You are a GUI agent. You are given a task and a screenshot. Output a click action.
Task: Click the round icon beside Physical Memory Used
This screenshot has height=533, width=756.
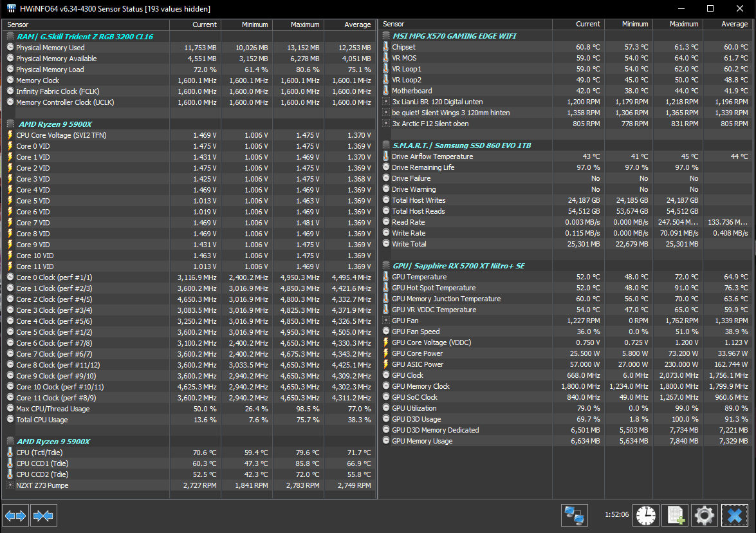tap(10, 48)
